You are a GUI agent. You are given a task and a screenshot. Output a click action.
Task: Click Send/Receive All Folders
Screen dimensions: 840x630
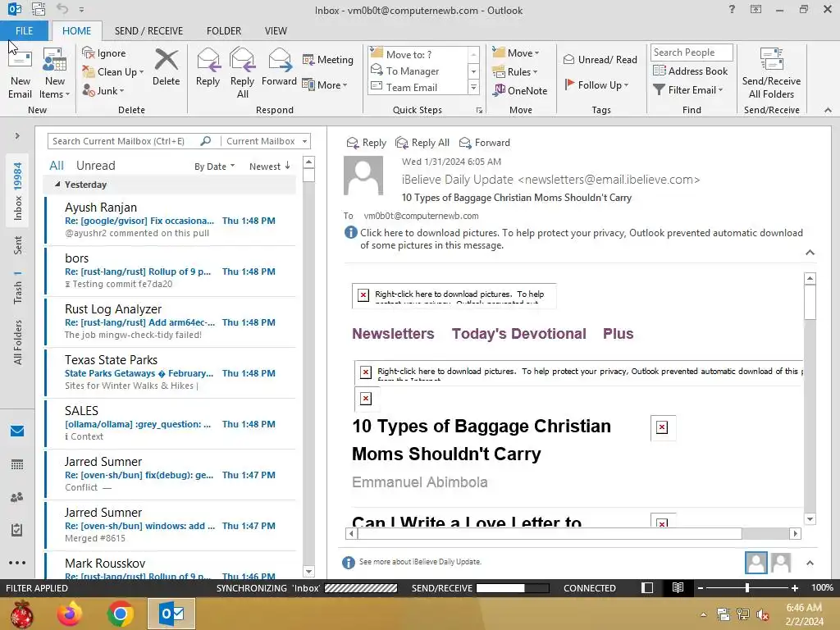tap(771, 73)
